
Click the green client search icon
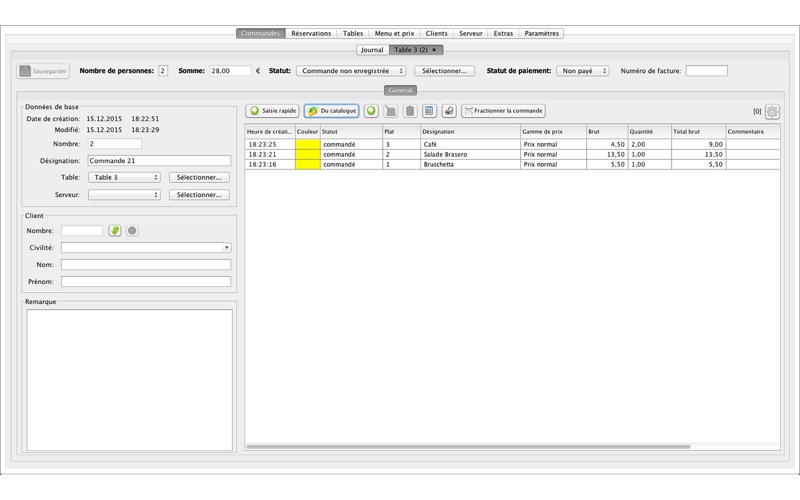point(115,231)
